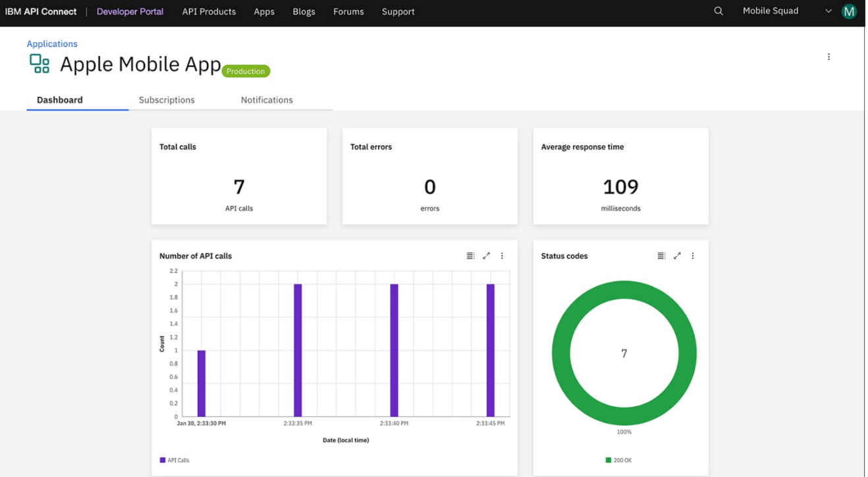The image size is (868, 477).
Task: Click the 'milliseconds' unit label
Action: pyautogui.click(x=621, y=209)
